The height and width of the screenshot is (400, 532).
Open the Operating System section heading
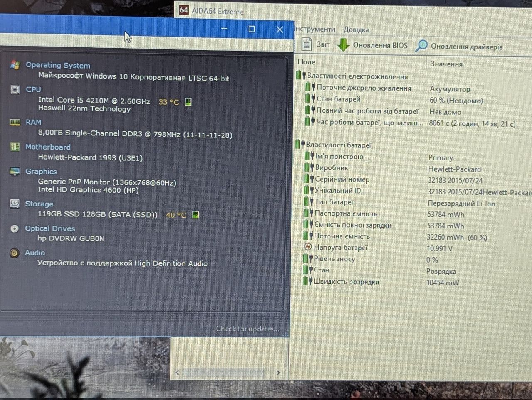tap(58, 65)
